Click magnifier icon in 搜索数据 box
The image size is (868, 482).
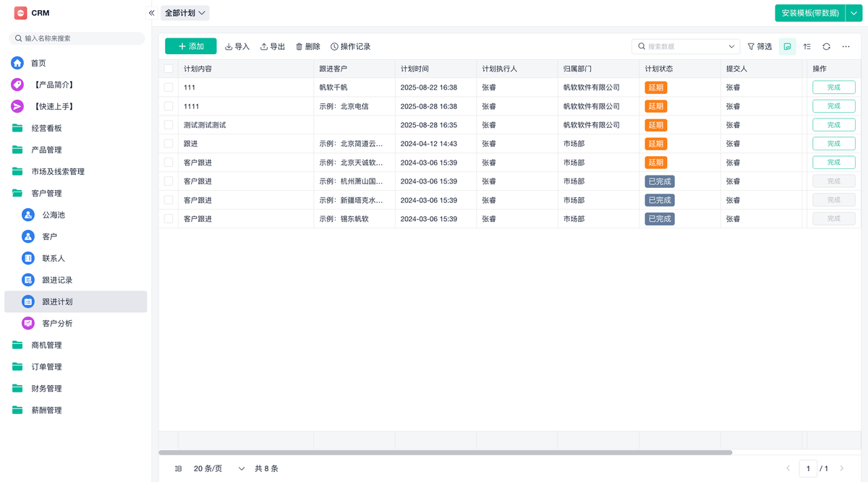[642, 46]
